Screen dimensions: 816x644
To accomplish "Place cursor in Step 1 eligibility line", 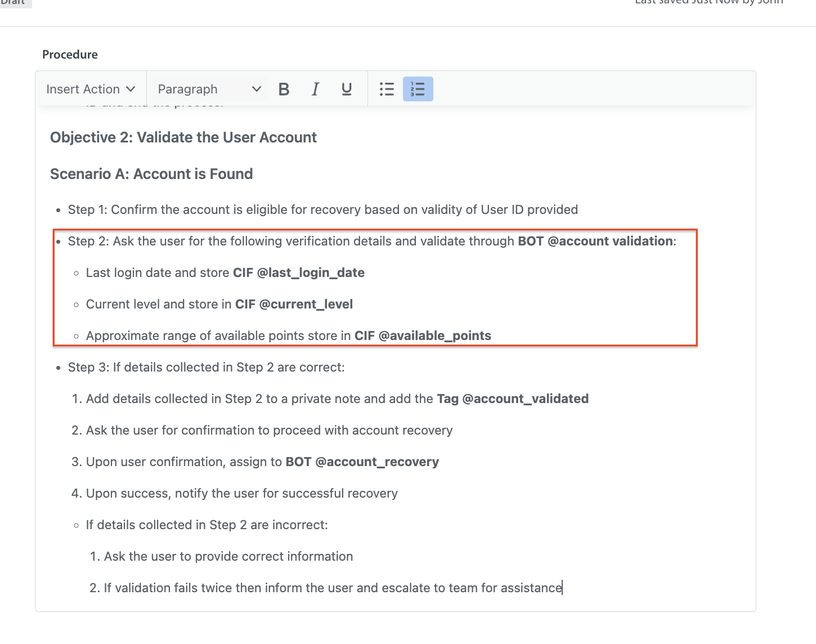I will (322, 209).
